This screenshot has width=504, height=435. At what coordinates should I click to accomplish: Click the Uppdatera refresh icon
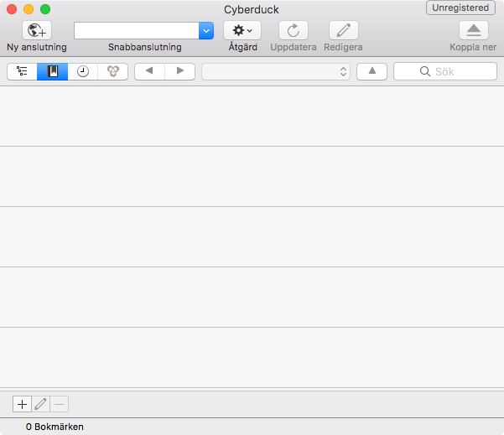294,30
